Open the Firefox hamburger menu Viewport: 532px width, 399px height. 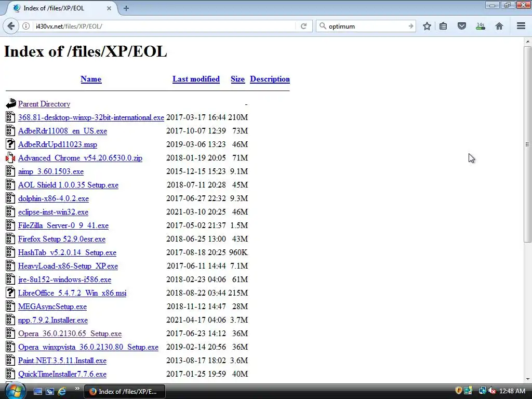[521, 26]
